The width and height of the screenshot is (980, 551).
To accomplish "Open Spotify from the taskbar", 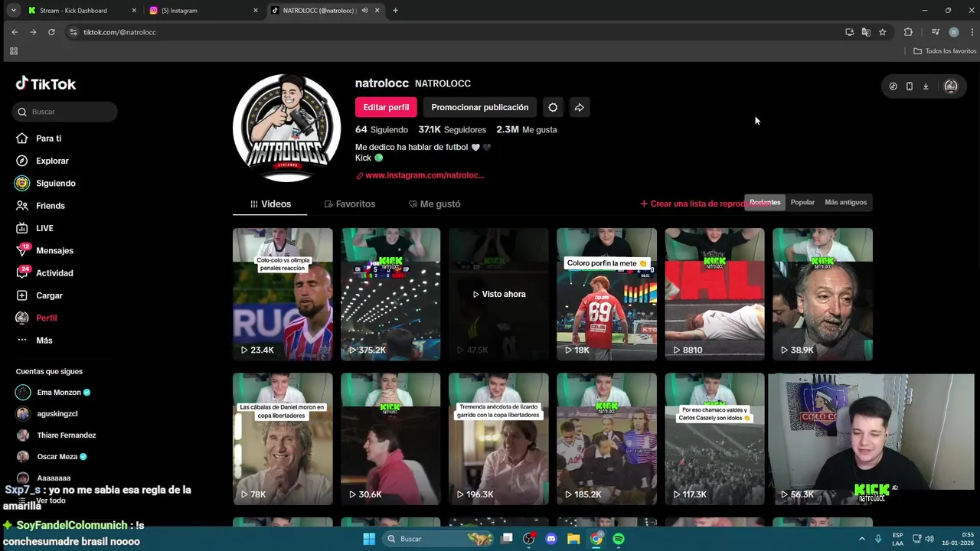I will click(x=619, y=539).
